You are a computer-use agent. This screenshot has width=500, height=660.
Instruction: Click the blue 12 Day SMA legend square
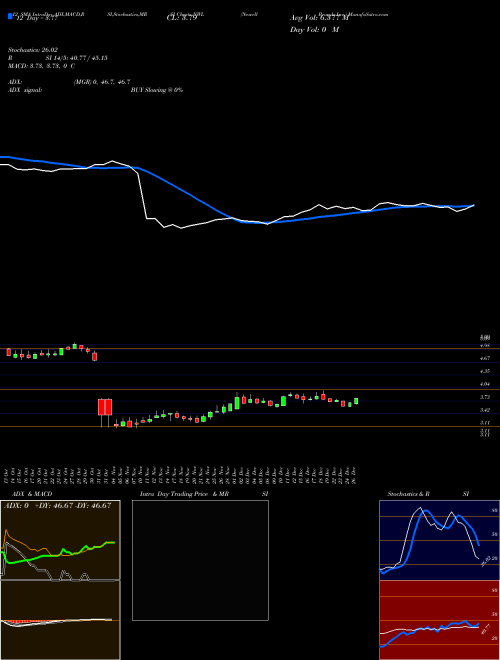[x=10, y=17]
